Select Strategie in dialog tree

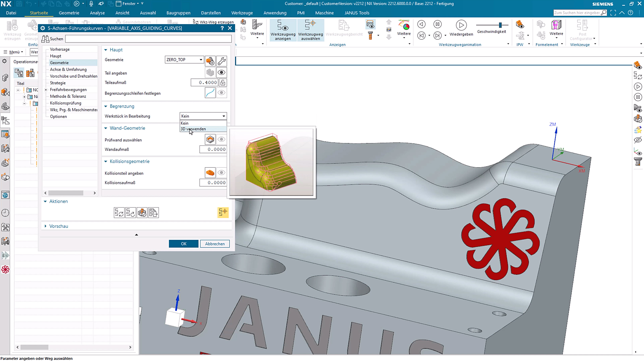pos(58,83)
